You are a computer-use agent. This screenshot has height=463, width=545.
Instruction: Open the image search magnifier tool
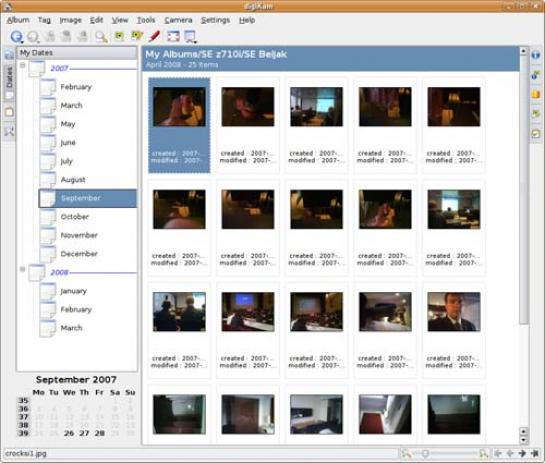pos(101,36)
